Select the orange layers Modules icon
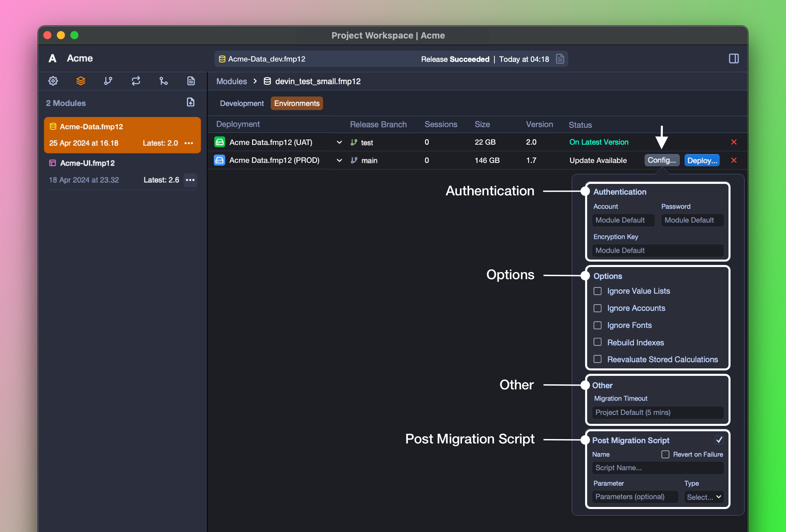The height and width of the screenshot is (532, 786). pyautogui.click(x=80, y=81)
